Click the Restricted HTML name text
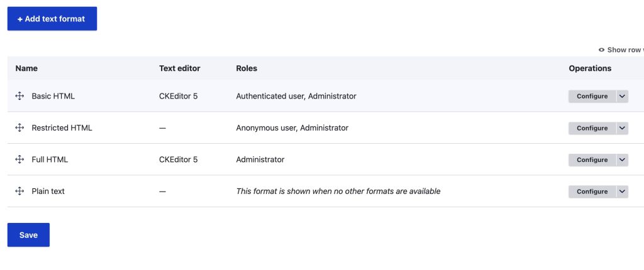Screen dimensions: 644x270 coord(62,127)
